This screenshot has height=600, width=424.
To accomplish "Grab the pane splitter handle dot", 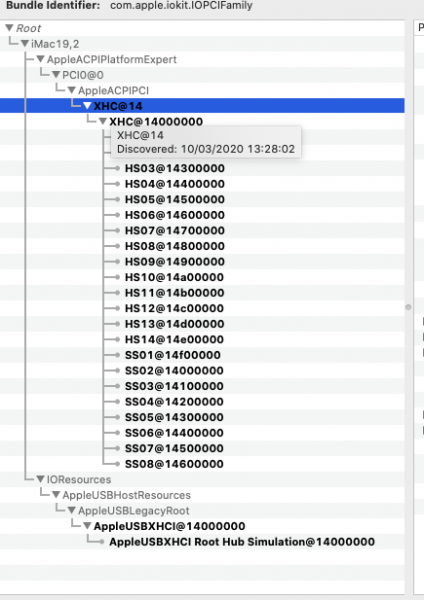I will pyautogui.click(x=408, y=307).
